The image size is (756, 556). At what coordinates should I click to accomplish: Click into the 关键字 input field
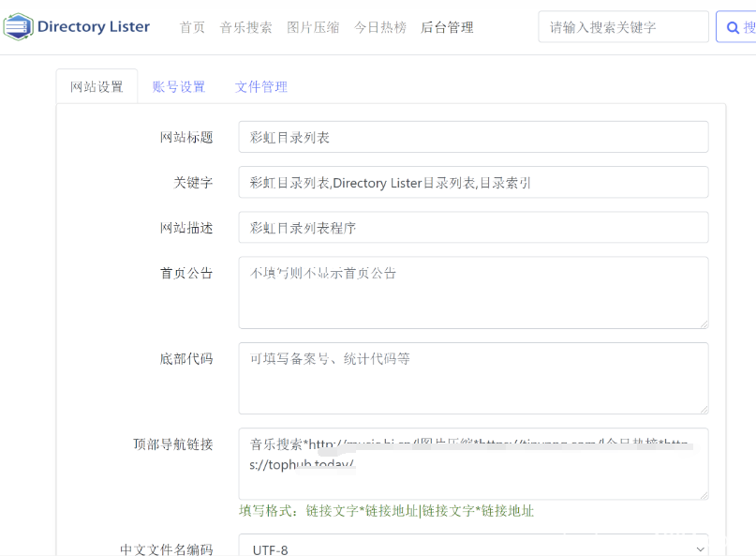pos(473,182)
